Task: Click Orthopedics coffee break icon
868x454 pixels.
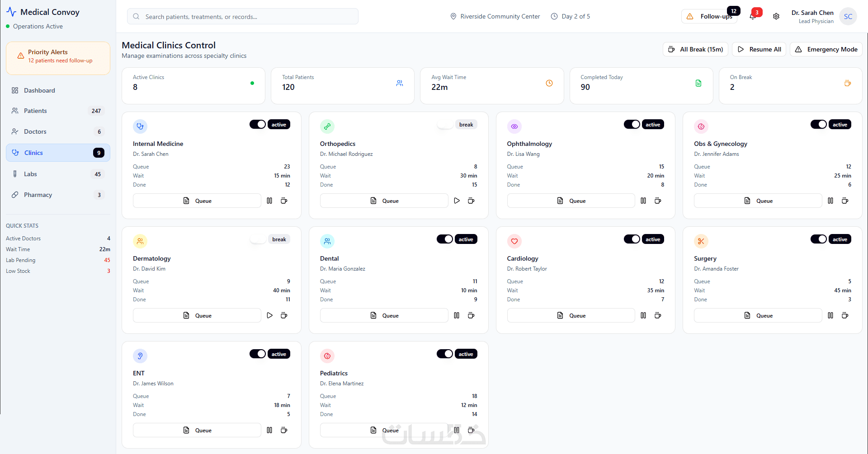Action: (x=471, y=201)
